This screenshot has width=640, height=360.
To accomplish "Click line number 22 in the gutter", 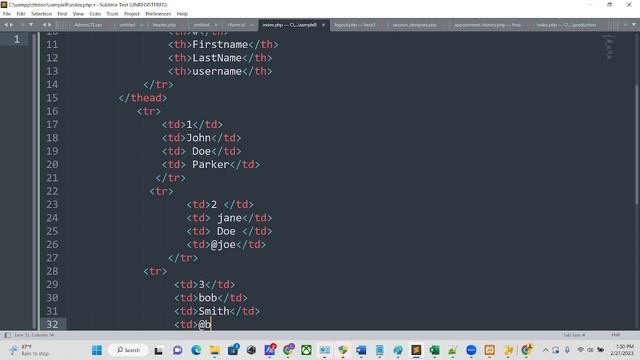I will [x=52, y=191].
